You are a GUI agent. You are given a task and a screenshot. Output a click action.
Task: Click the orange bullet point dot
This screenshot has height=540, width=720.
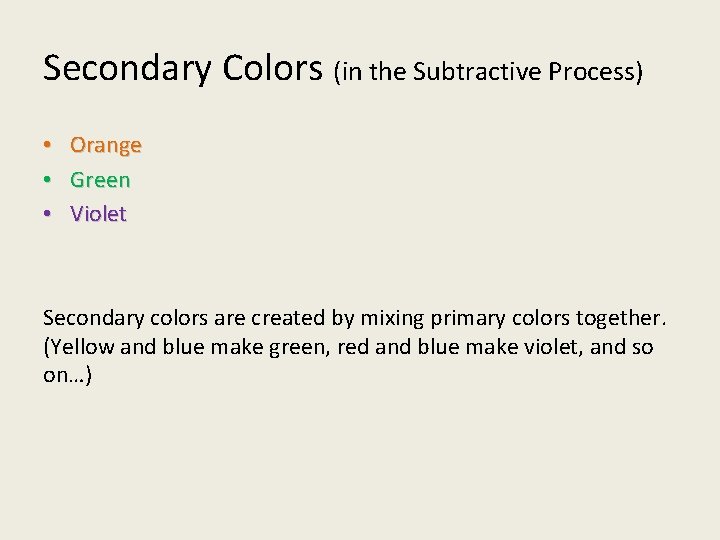(x=47, y=145)
